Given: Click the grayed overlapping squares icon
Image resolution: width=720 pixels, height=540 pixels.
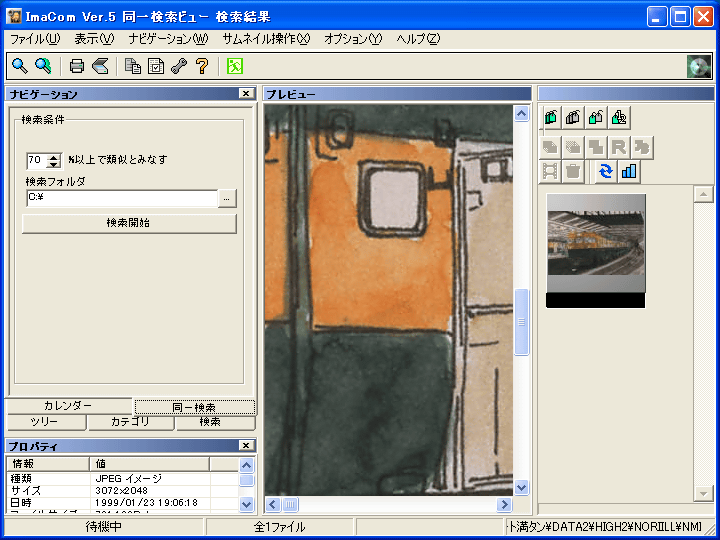Looking at the screenshot, I should click(x=596, y=147).
